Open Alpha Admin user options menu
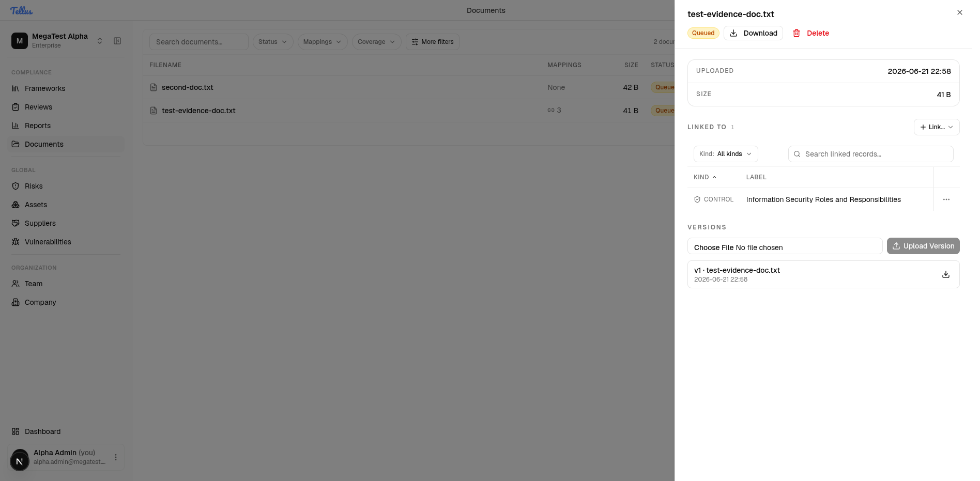Viewport: 980px width, 481px height. (x=116, y=457)
